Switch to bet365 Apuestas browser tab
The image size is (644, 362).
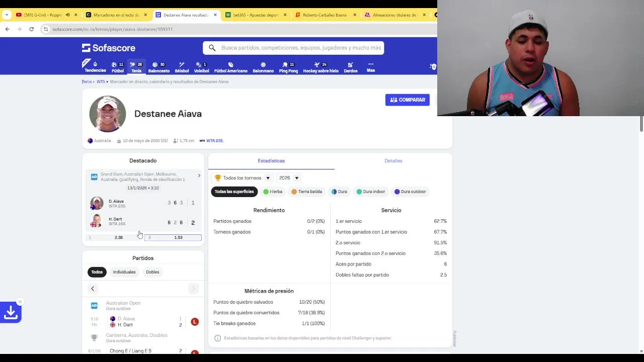click(256, 15)
